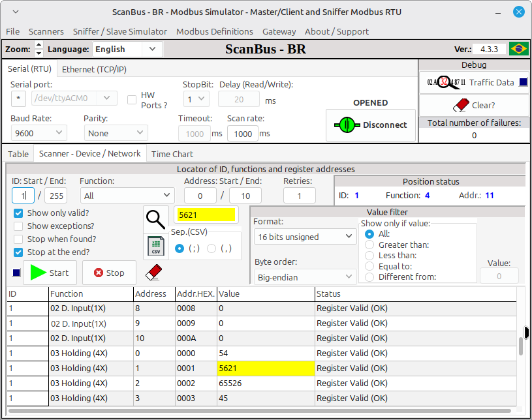Click the Start scan button label
Viewport: 532px width, 420px height.
pyautogui.click(x=59, y=273)
